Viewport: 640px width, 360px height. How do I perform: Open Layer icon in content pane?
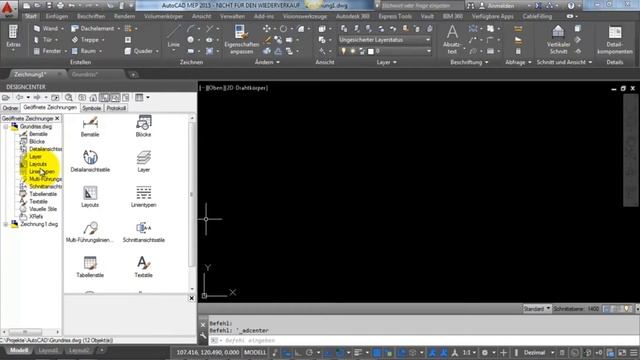(143, 161)
